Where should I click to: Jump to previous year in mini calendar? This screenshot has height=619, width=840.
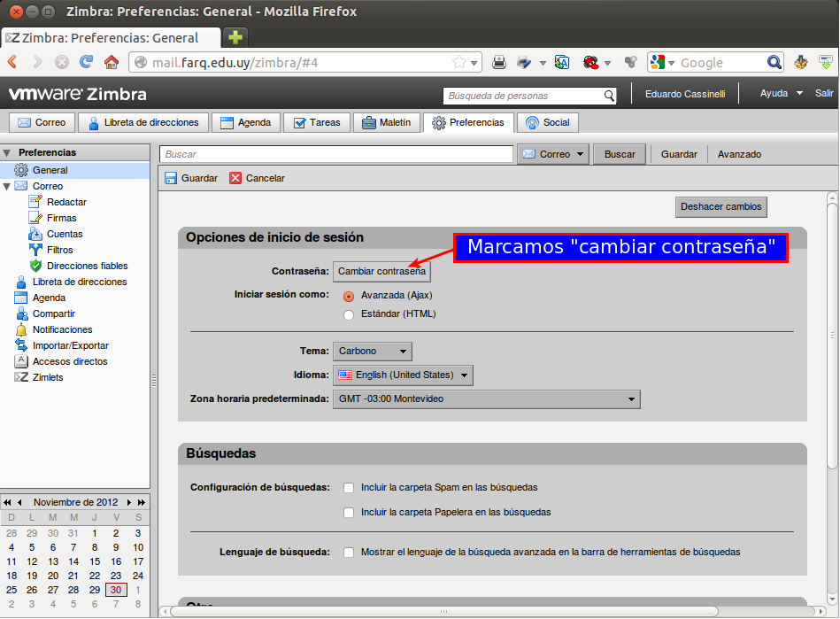pos(7,502)
